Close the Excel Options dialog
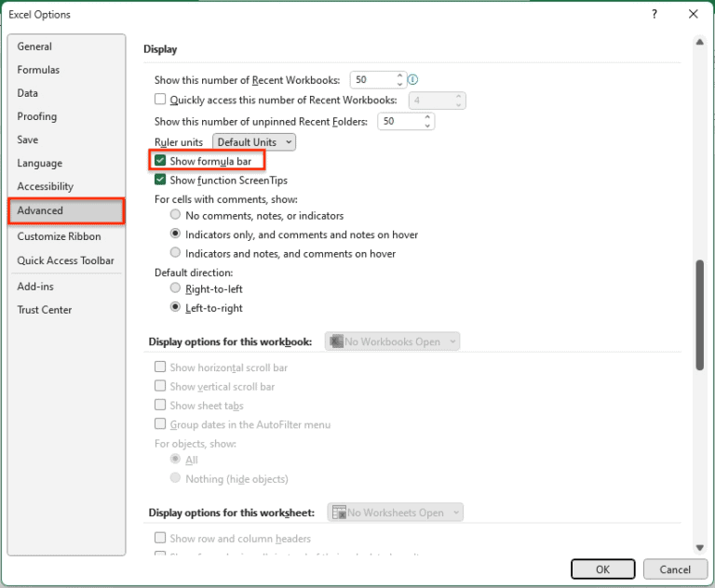The height and width of the screenshot is (588, 715). click(693, 14)
